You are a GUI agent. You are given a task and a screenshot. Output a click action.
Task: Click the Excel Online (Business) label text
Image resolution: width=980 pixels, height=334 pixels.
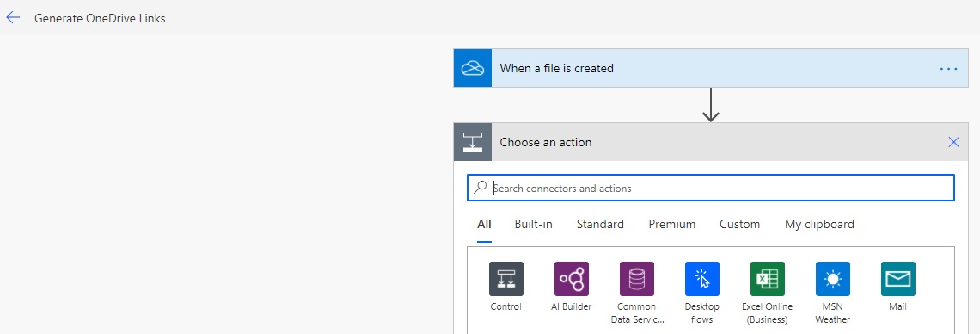point(768,312)
